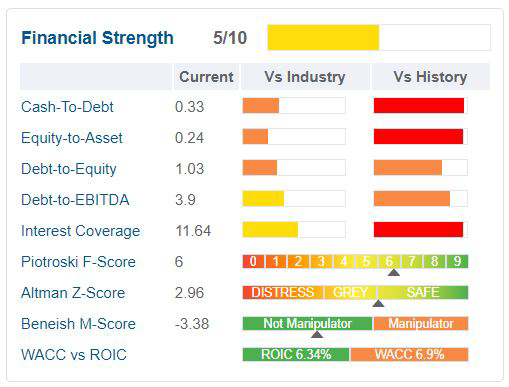Click the ROIC 6.34% green bar
Viewport: 509px width, 387px height.
tap(296, 354)
